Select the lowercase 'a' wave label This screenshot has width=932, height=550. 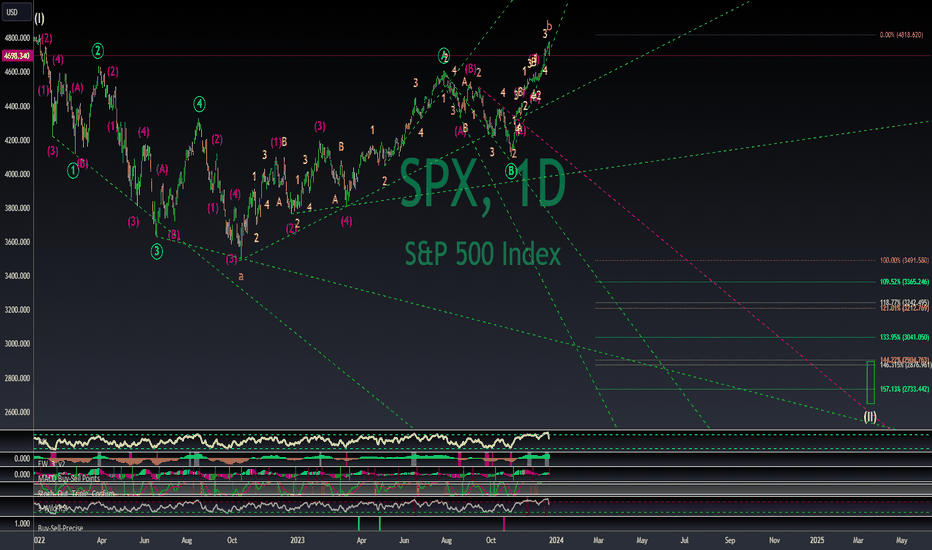click(x=241, y=276)
